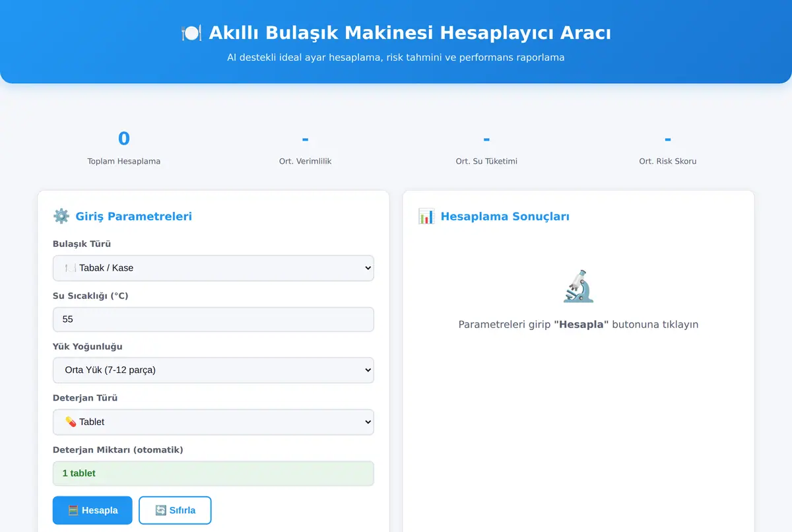The height and width of the screenshot is (532, 792).
Task: Click the Parametreleri girip instruction text
Action: click(x=578, y=325)
